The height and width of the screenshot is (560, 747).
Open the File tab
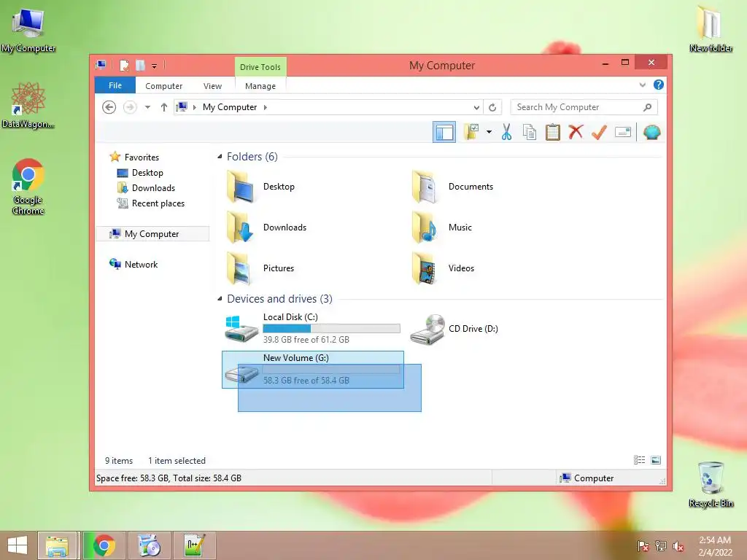(115, 85)
